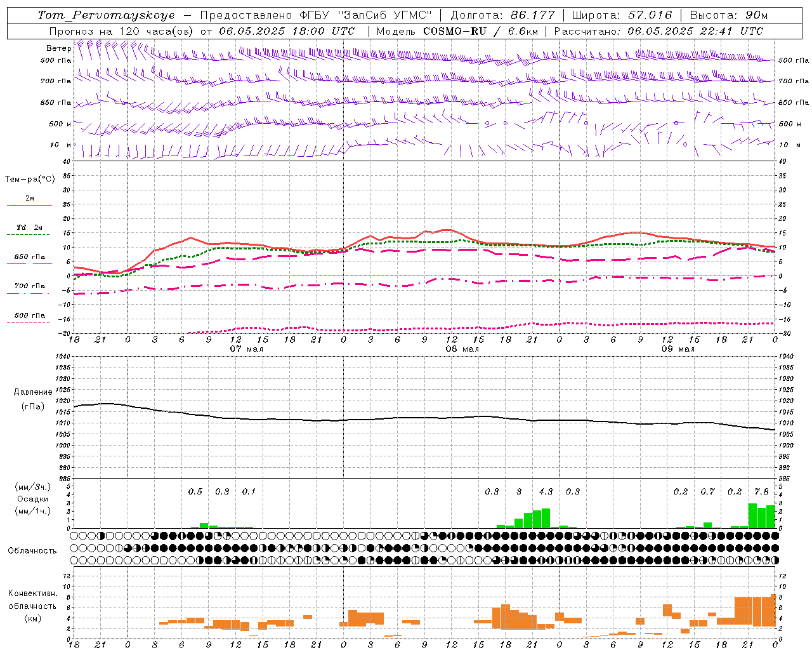Click the 850 гПа temperature legend label
Viewport: 812px width, 650px height.
click(x=30, y=257)
